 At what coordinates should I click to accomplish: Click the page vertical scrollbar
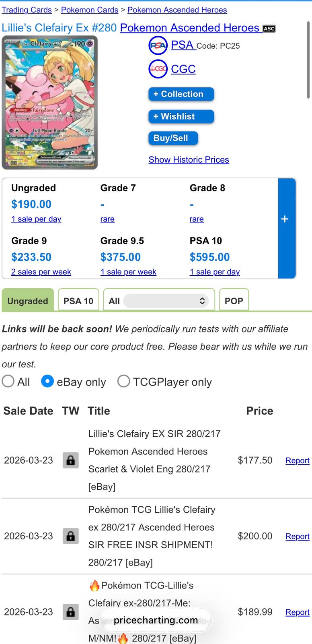(x=308, y=60)
